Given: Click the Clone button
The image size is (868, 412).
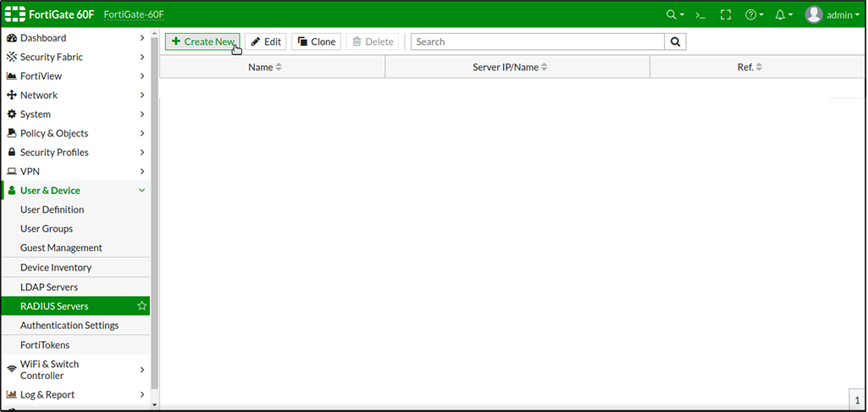Looking at the screenshot, I should (316, 42).
